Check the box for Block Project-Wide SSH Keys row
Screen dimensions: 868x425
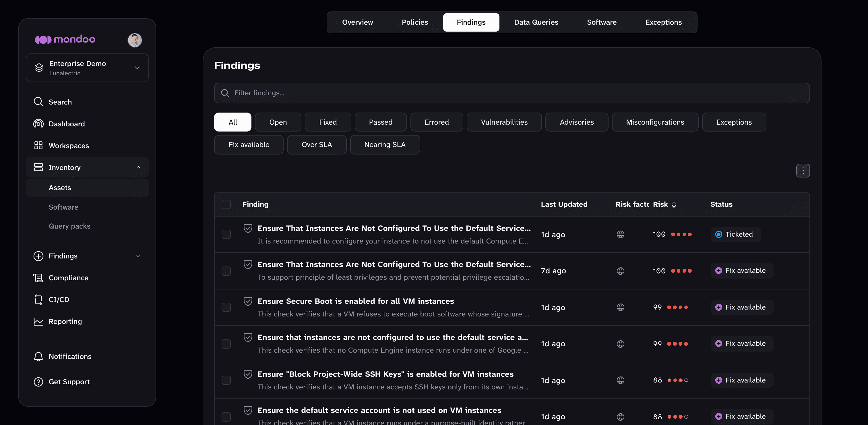[226, 380]
